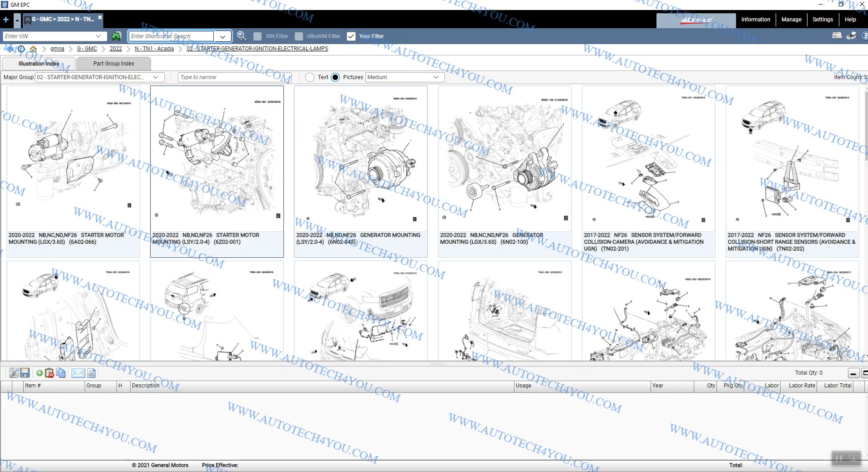Click the 2022 breadcrumb link
Viewport: 868px width, 472px height.
tap(116, 49)
